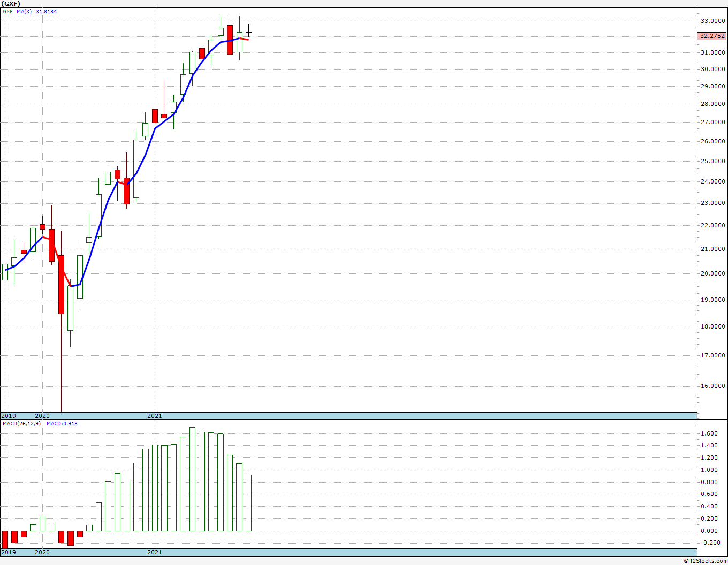Image resolution: width=728 pixels, height=565 pixels.
Task: Click the 26.0000 price axis label
Action: click(x=714, y=141)
